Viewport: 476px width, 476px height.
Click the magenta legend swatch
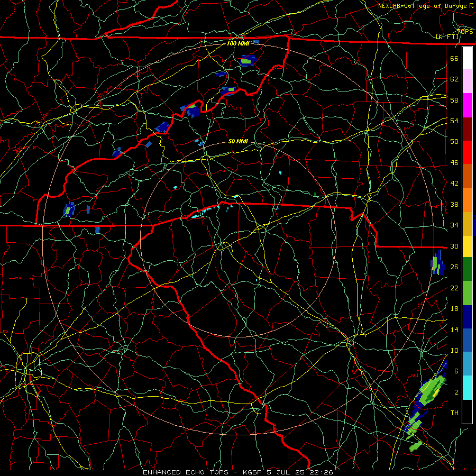tap(467, 105)
